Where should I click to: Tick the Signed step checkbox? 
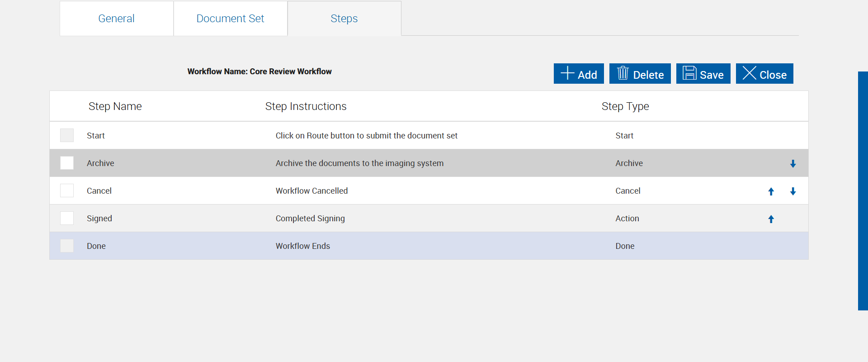click(67, 218)
